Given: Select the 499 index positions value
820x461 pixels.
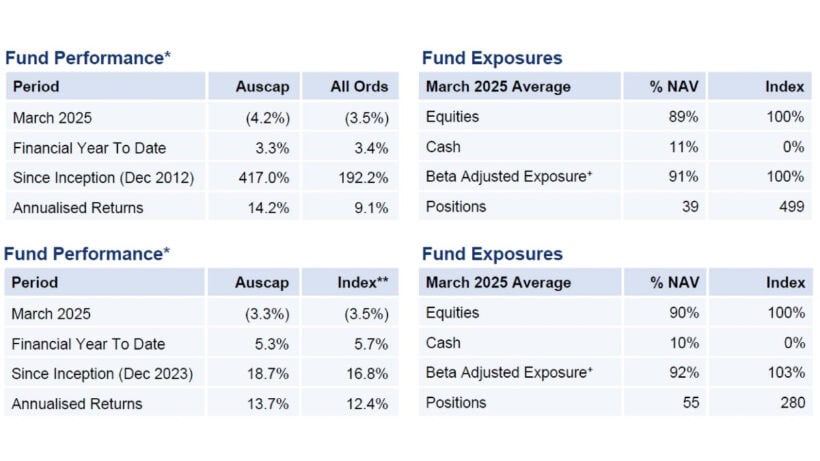Looking at the screenshot, I should click(791, 206).
